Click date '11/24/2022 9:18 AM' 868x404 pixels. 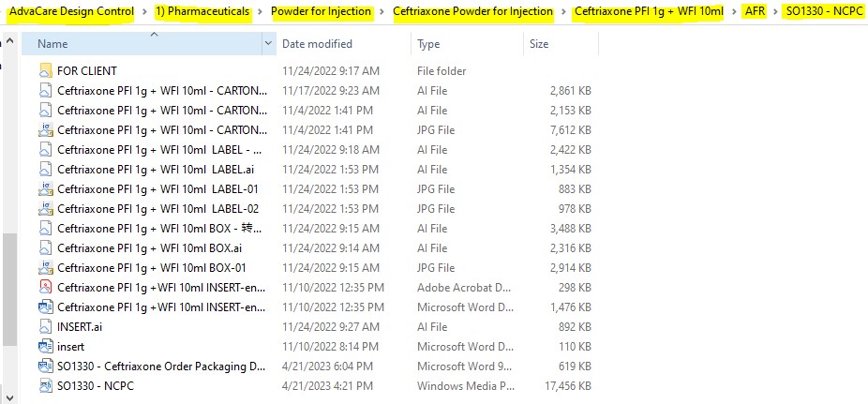(x=331, y=149)
